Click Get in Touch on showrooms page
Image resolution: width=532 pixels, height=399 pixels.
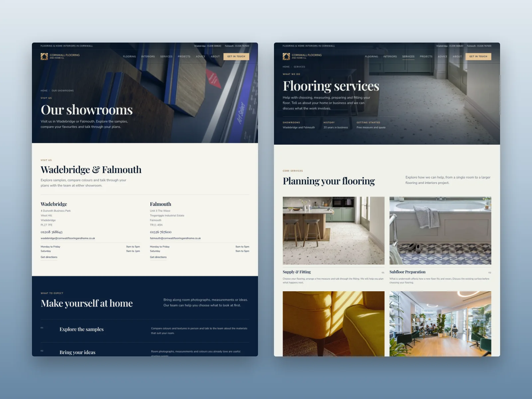[x=236, y=57]
